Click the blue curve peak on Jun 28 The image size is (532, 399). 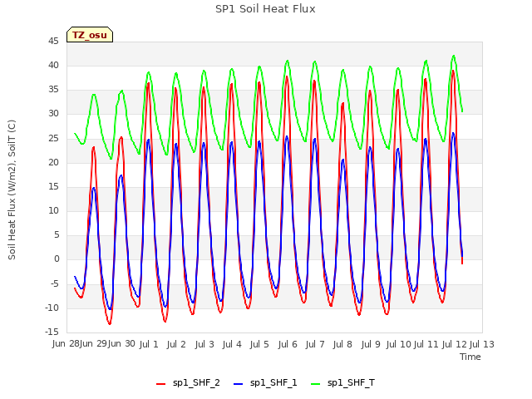tap(93, 188)
